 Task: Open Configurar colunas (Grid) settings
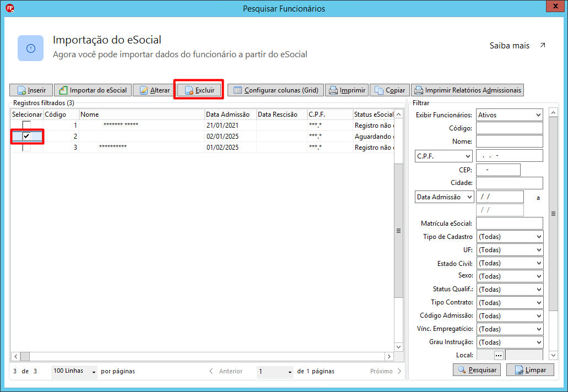(275, 90)
